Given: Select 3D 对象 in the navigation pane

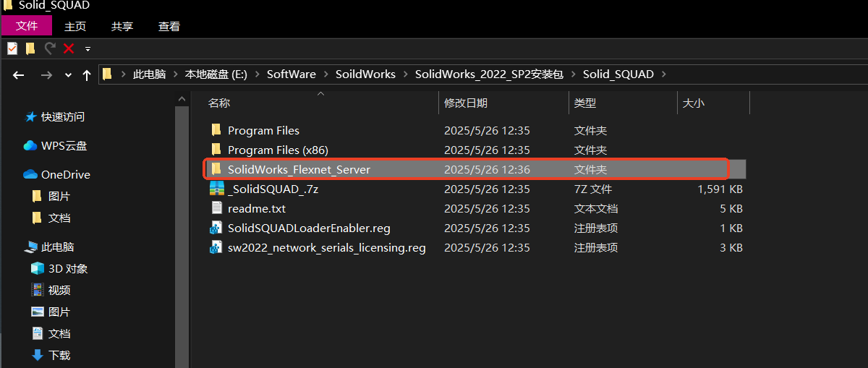Looking at the screenshot, I should tap(68, 268).
